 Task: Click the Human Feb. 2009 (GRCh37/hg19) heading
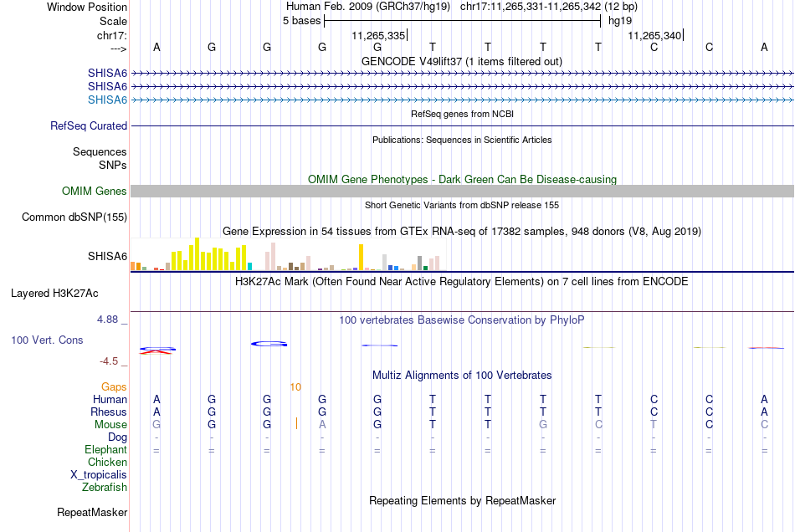[368, 7]
